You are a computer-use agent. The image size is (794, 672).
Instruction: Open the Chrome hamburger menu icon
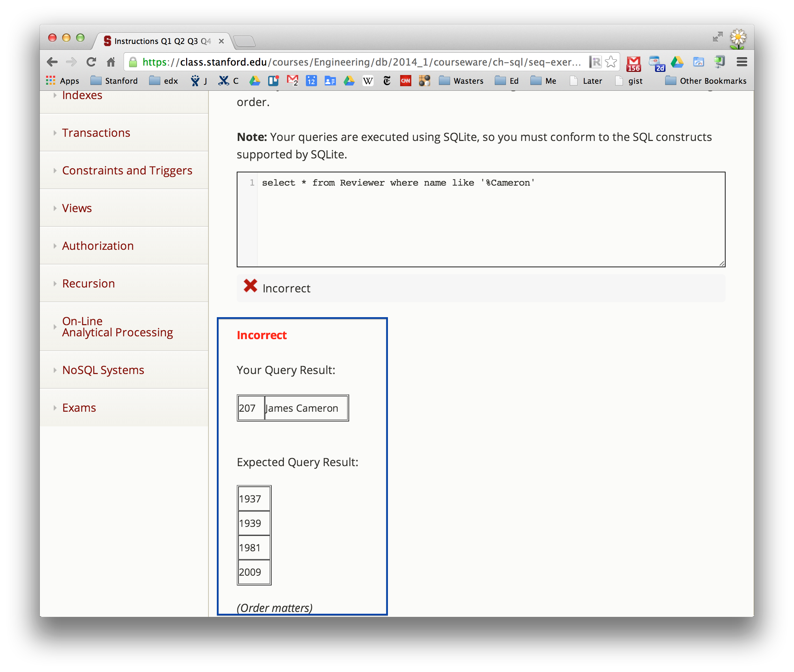[x=741, y=62]
